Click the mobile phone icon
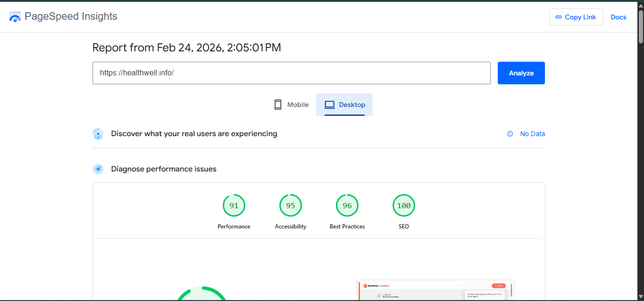Image resolution: width=644 pixels, height=301 pixels. coord(278,105)
